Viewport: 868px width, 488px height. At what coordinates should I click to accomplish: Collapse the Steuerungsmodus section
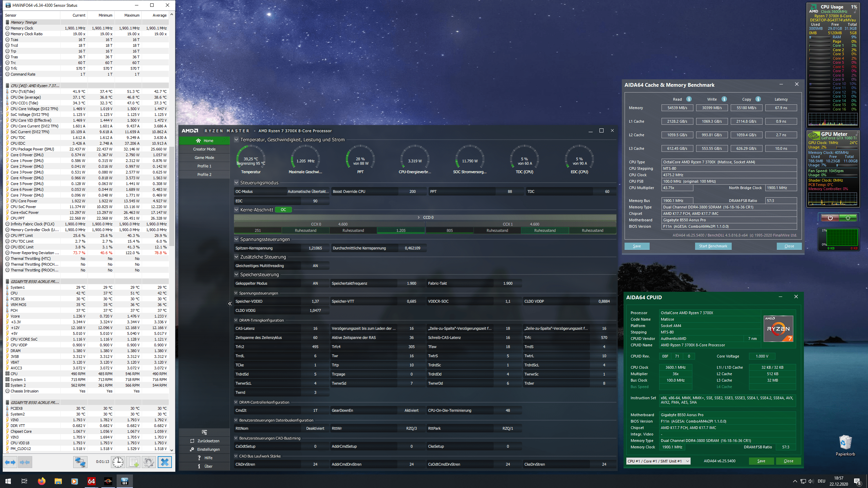point(236,183)
